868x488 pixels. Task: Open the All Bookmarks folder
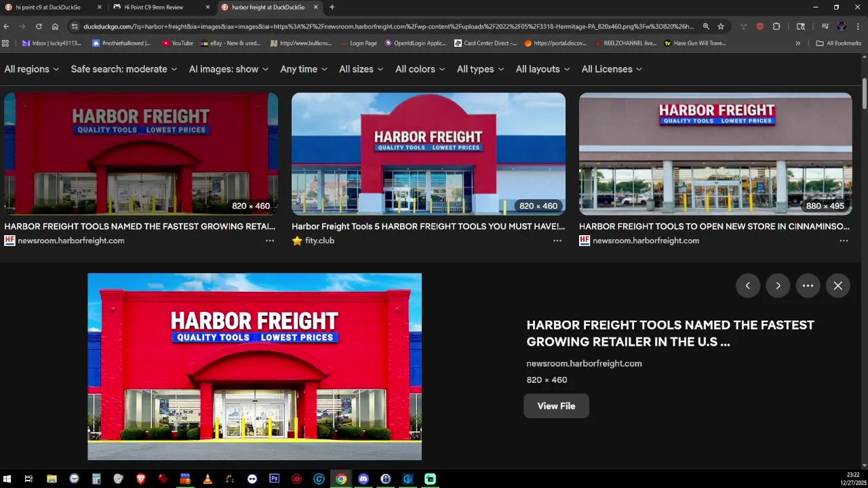pos(839,43)
